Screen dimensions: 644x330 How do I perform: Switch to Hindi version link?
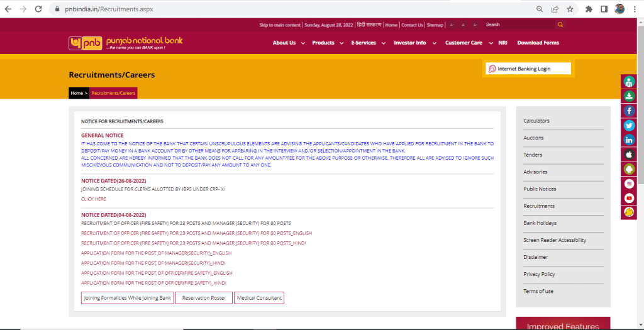pos(369,25)
